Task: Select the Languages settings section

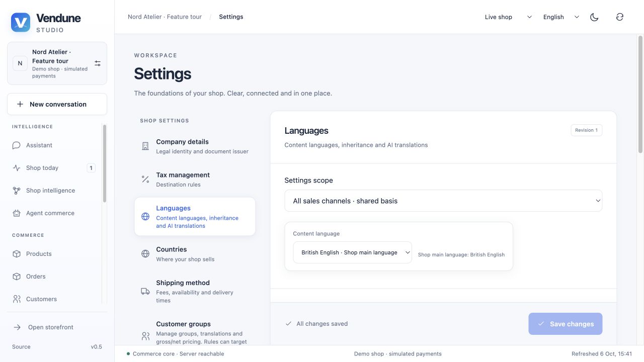Action: 195,217
